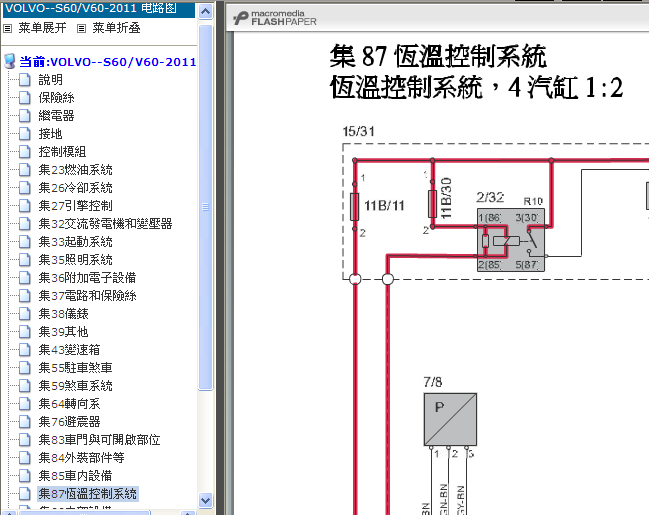The image size is (649, 515).
Task: Click the page icon beside 集59煞車系統
Action: coord(25,386)
